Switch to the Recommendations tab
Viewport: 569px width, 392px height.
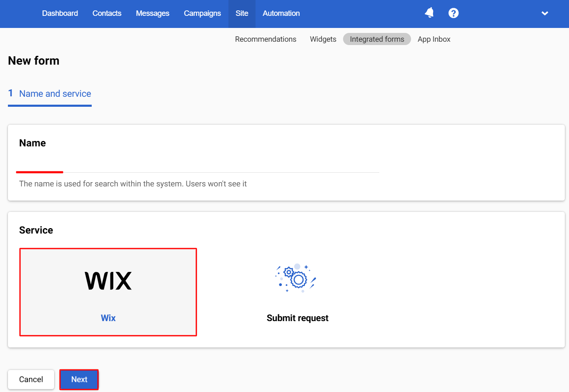(x=266, y=39)
